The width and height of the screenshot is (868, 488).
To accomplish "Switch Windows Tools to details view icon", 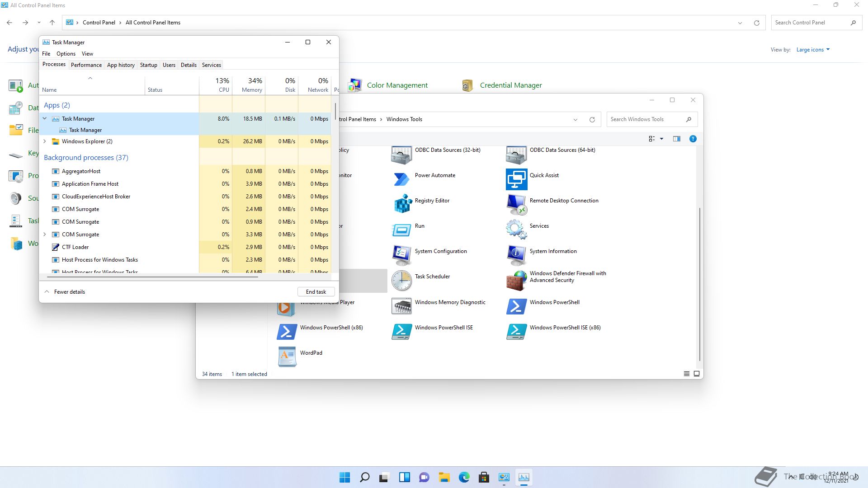I will click(686, 374).
